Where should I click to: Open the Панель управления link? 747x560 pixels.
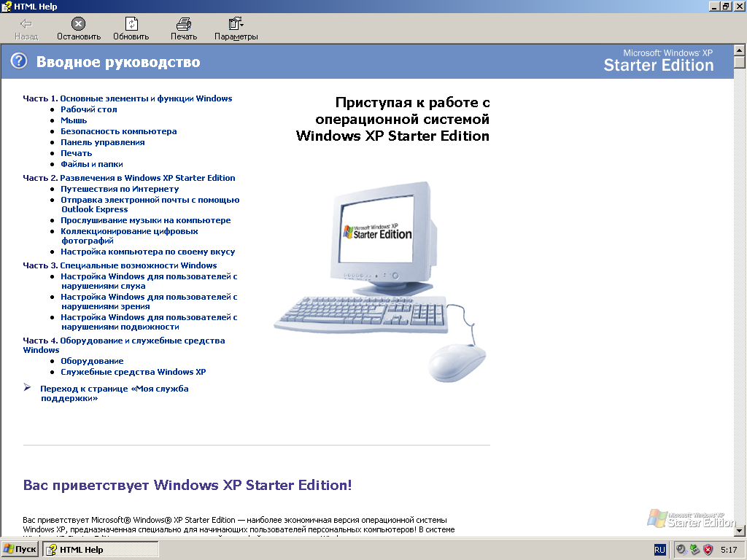(x=102, y=142)
